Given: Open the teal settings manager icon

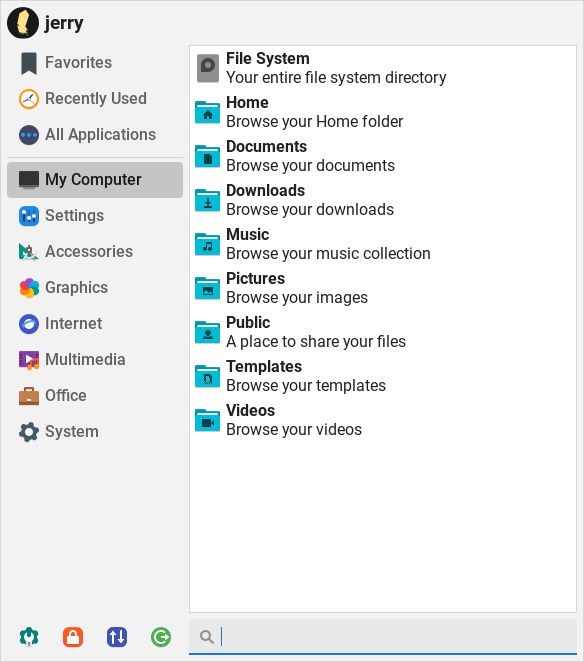Looking at the screenshot, I should 29,637.
